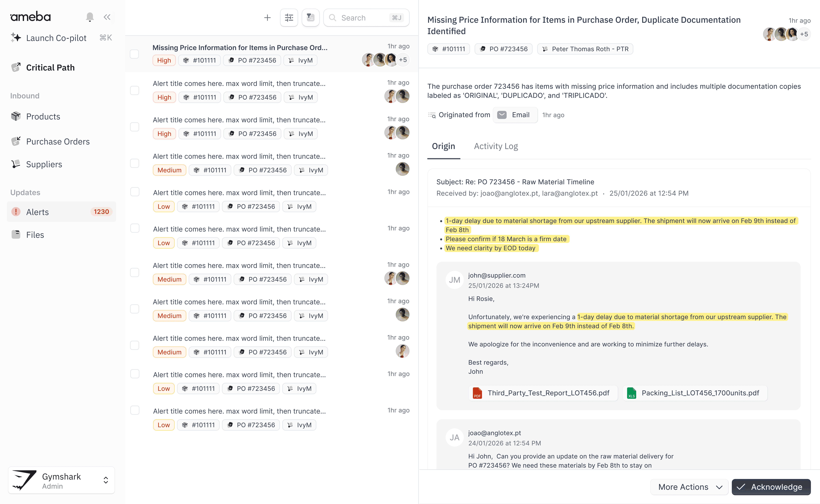
Task: Open the filter sliders icon button
Action: pyautogui.click(x=289, y=18)
